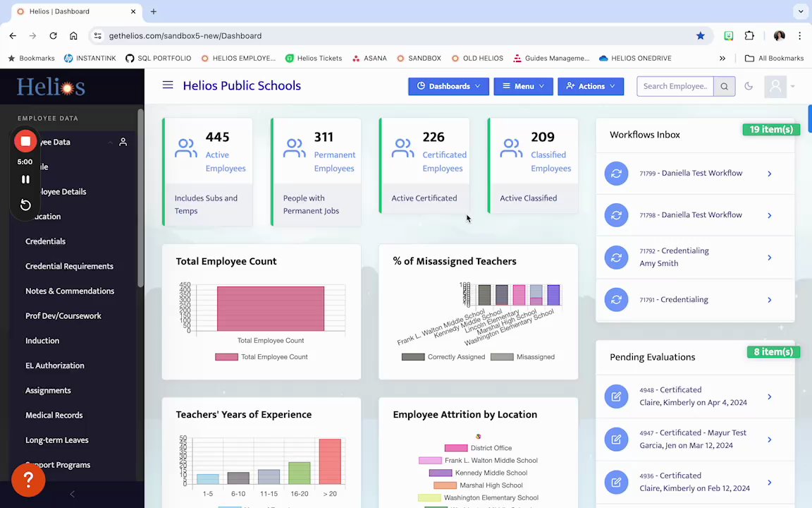Click workflow icon for 71791 Credentialing
Image resolution: width=812 pixels, height=508 pixels.
(616, 300)
